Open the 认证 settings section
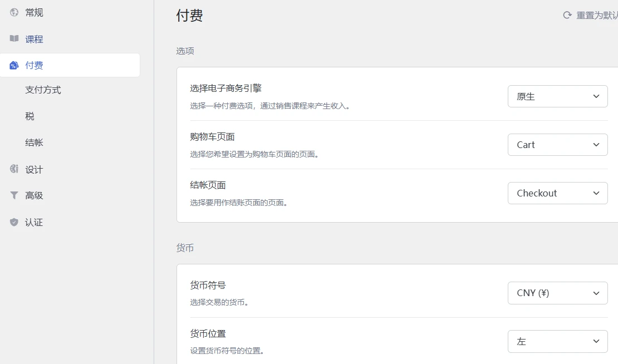This screenshot has width=618, height=364. coord(34,222)
